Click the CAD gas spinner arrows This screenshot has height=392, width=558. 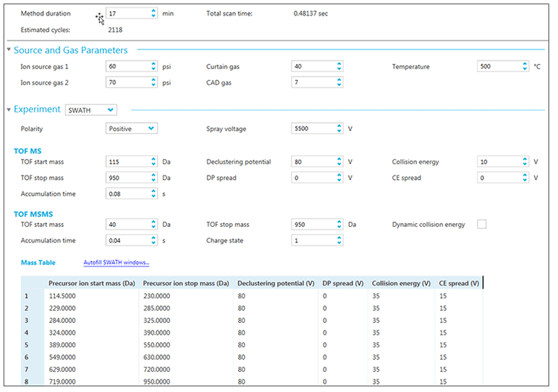[339, 83]
